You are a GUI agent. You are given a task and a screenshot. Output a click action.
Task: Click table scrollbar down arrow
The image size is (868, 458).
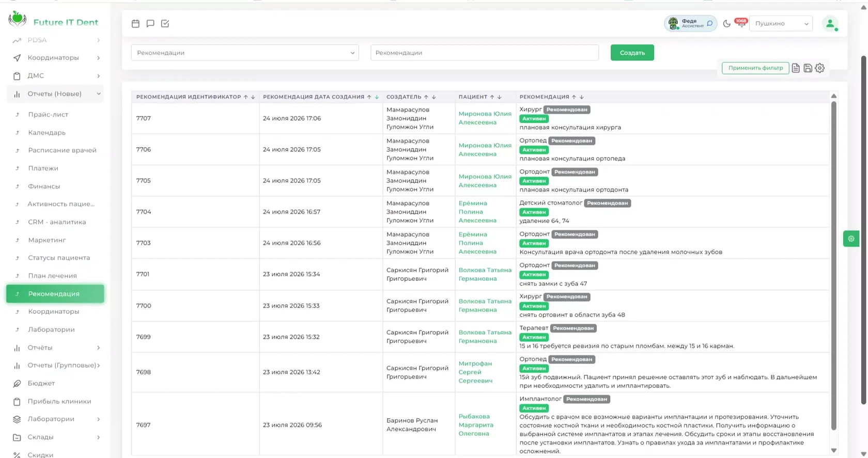click(833, 451)
